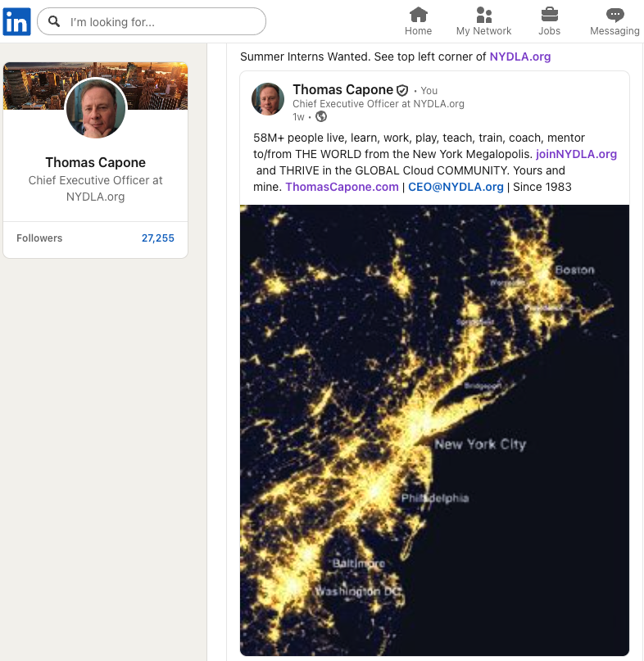Open the ThomasCapone.com link
Image resolution: width=644 pixels, height=661 pixels.
(342, 187)
